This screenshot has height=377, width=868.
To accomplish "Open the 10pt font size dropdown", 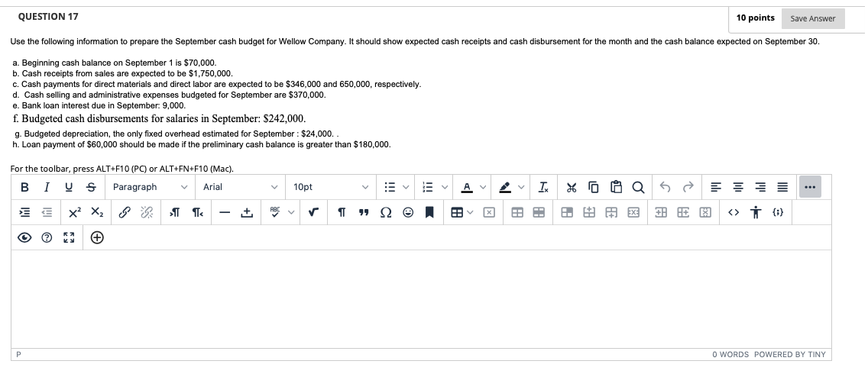I will pos(331,188).
